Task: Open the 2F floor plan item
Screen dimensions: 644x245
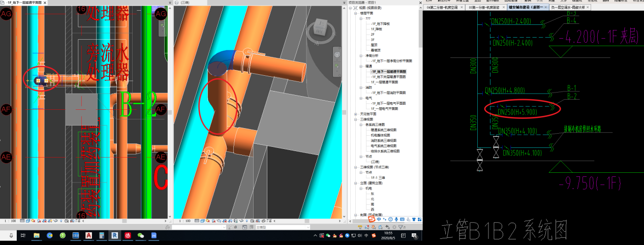Action: coord(373,34)
